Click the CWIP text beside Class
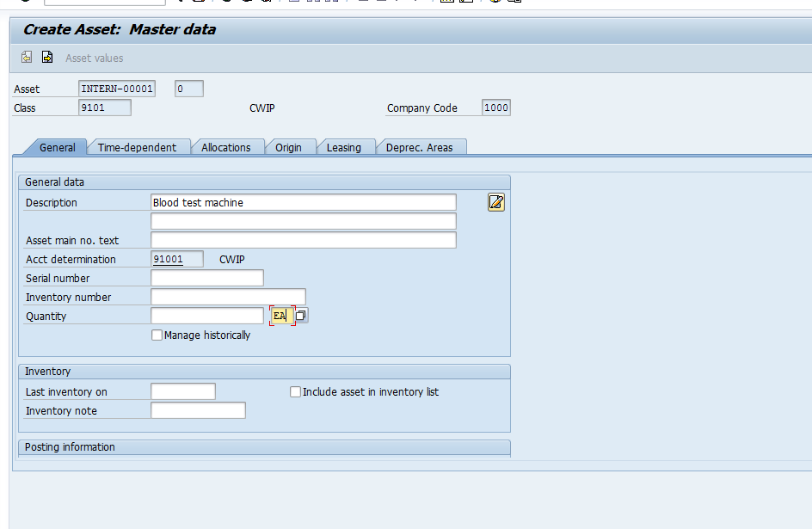The height and width of the screenshot is (529, 812). 262,108
